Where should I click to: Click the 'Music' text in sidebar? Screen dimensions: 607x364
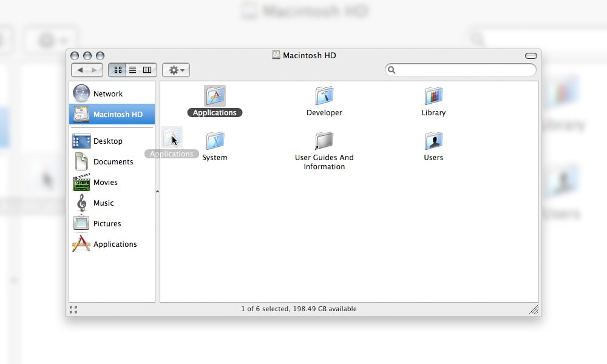(103, 203)
